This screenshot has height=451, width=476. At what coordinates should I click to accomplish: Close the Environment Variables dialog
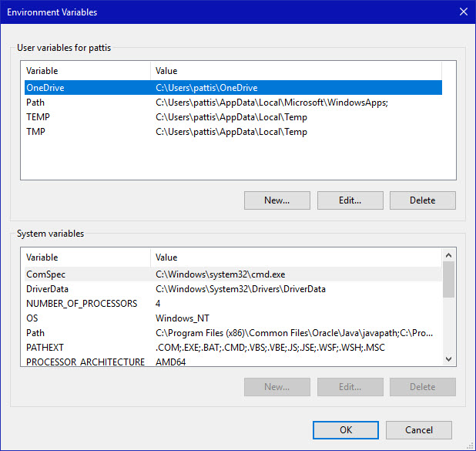pos(462,12)
